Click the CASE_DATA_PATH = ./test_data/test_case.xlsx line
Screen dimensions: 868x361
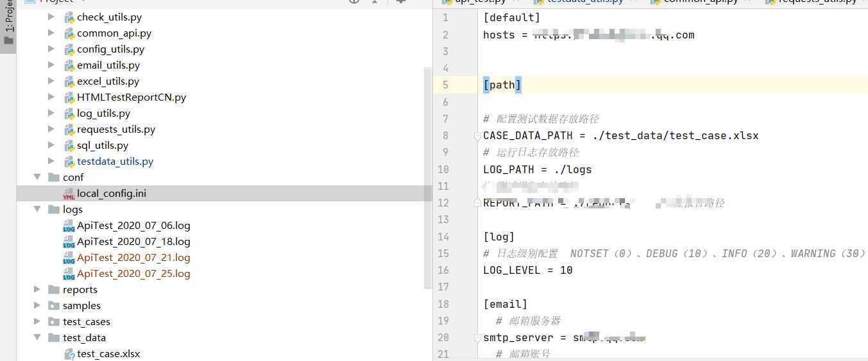tap(621, 136)
